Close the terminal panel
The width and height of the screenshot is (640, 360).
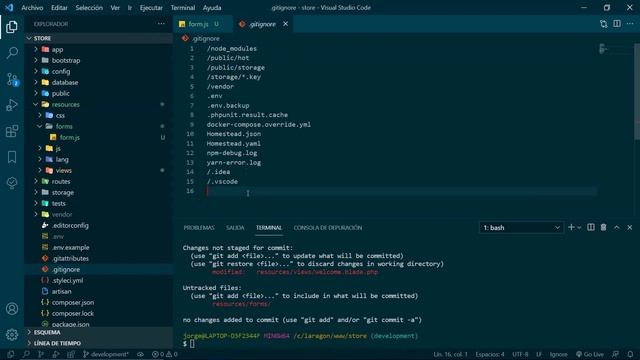630,227
